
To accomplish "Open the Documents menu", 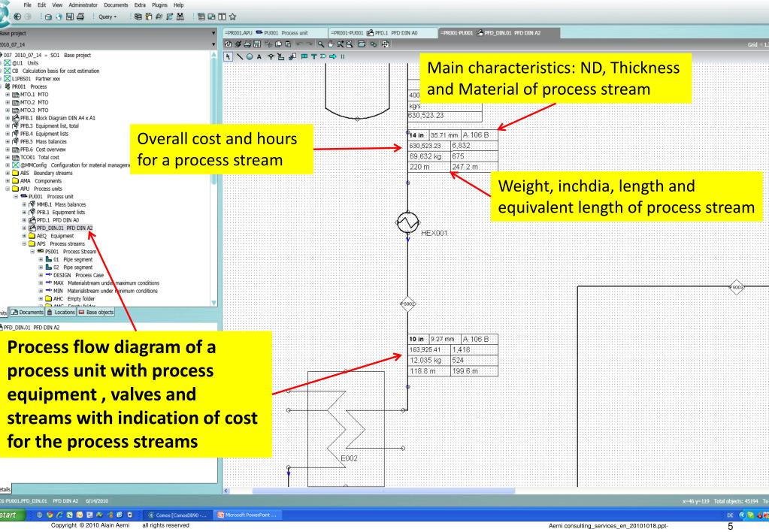I will pos(116,5).
